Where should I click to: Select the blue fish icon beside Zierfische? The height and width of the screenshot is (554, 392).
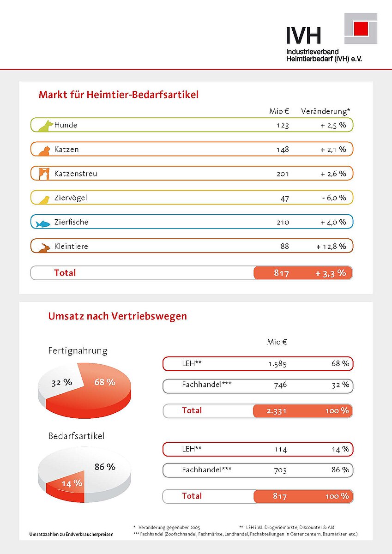43,224
